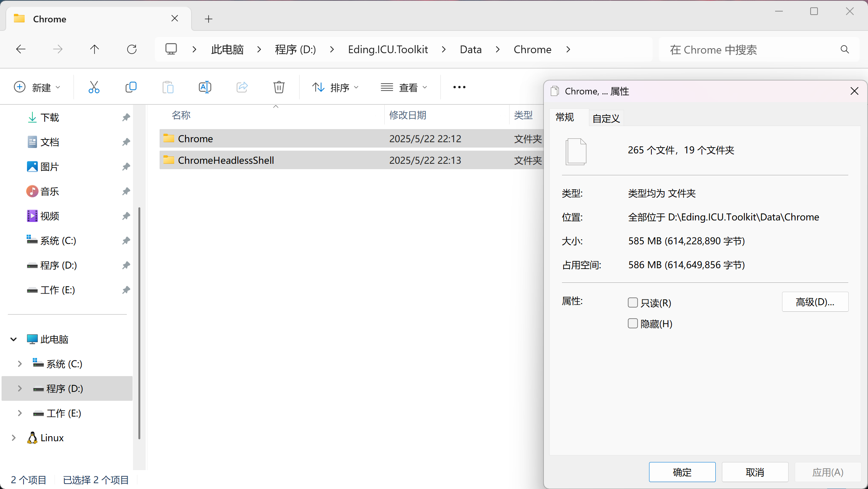Collapse the 此电脑 tree node
Viewport: 868px width, 489px height.
pos(13,339)
